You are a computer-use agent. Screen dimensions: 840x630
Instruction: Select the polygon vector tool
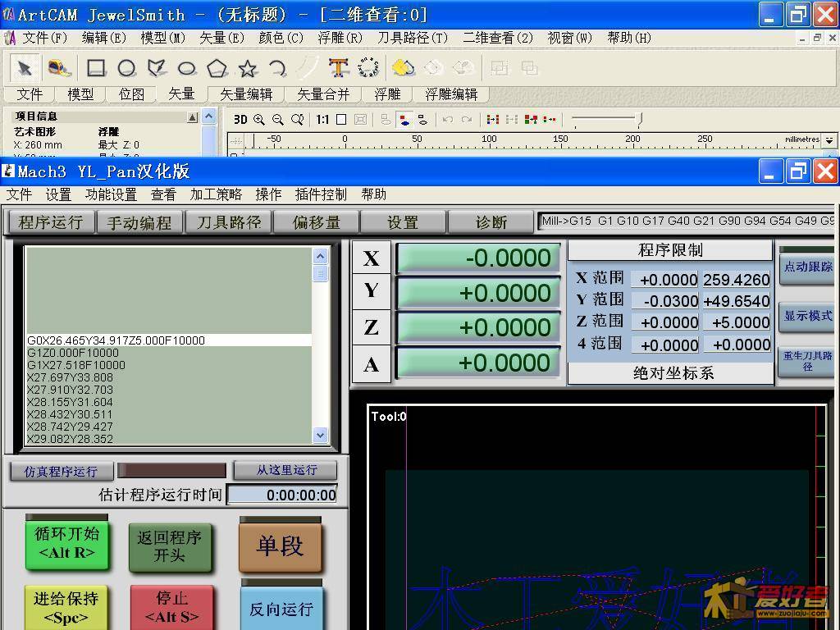tap(217, 68)
